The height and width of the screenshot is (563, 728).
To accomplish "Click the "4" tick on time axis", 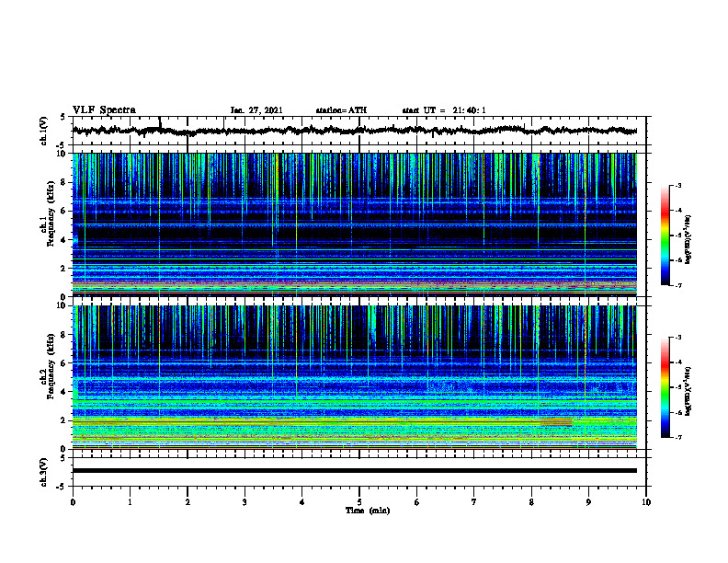I will [302, 502].
